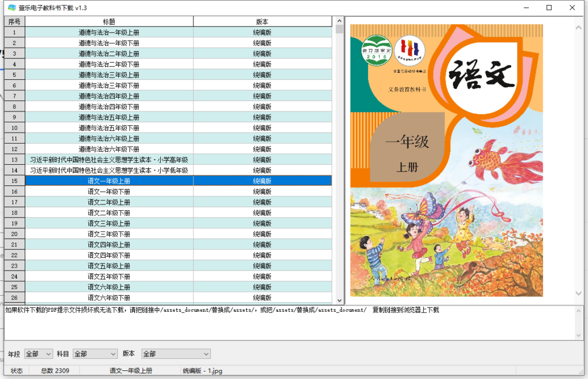Click the table scrollbar down arrow

(x=338, y=301)
